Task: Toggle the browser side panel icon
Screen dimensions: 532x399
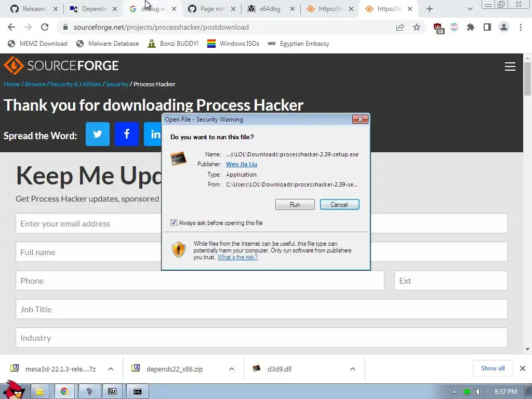Action: (487, 27)
